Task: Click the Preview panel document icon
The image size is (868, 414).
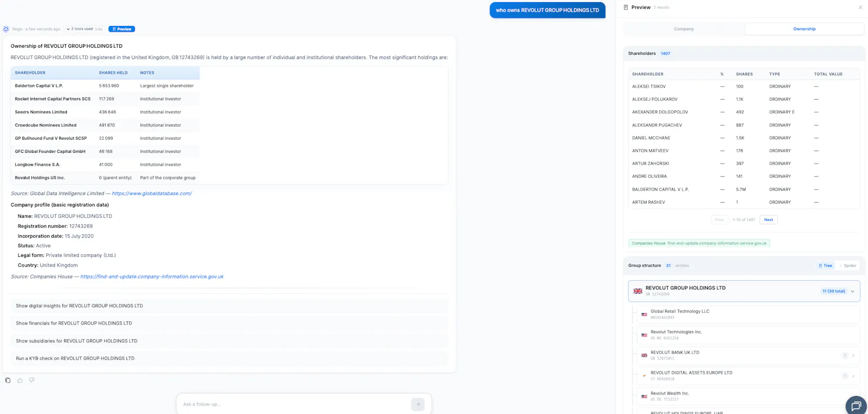Action: point(626,8)
